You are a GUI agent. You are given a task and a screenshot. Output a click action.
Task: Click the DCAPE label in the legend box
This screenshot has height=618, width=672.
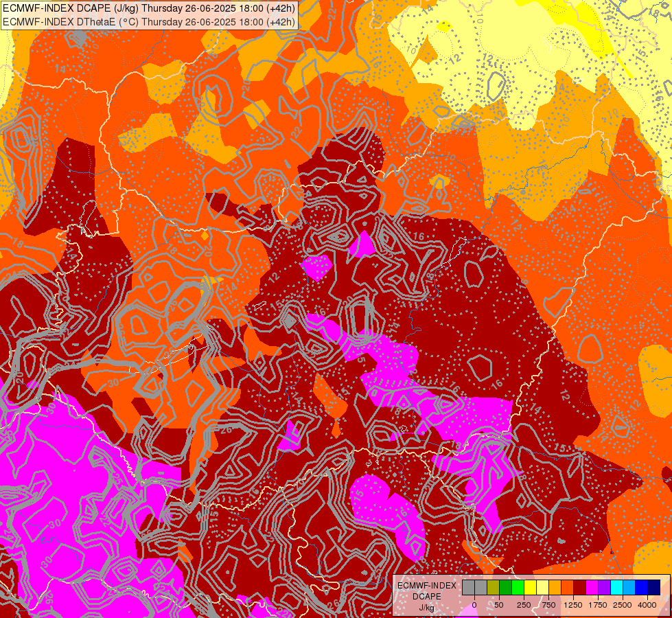427,597
